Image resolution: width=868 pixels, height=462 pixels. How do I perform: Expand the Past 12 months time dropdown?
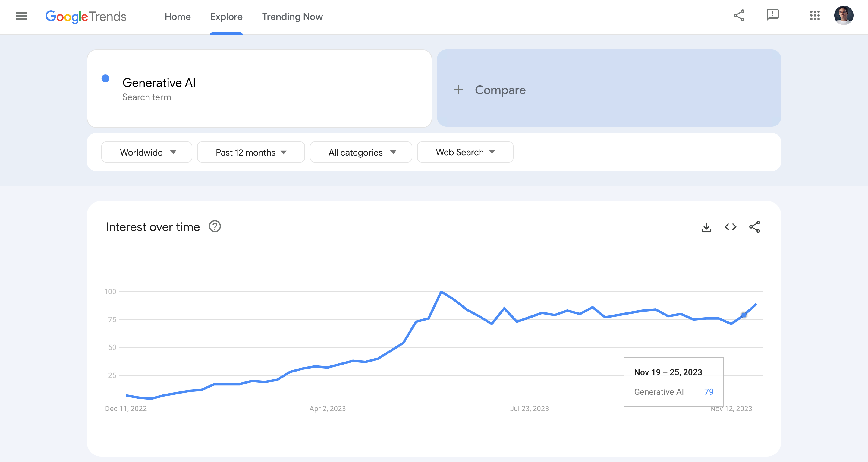pos(250,152)
